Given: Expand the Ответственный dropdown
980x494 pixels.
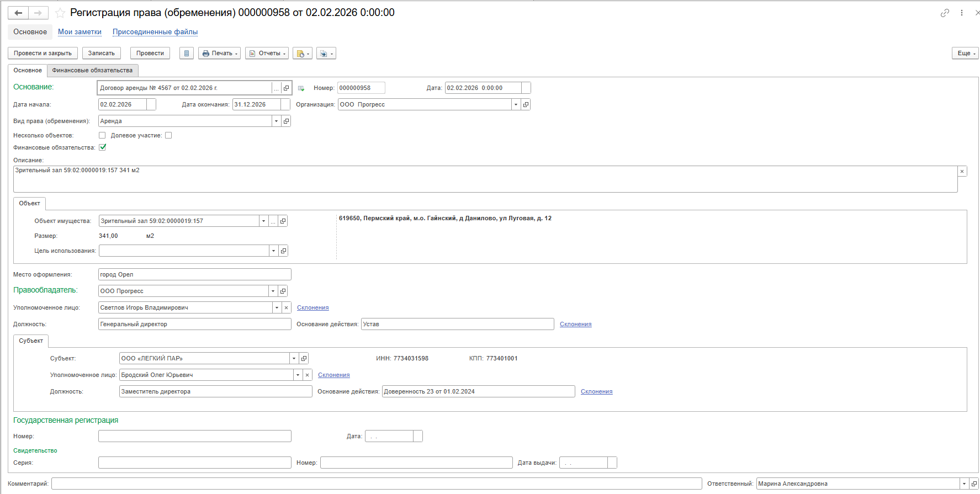Looking at the screenshot, I should (965, 484).
